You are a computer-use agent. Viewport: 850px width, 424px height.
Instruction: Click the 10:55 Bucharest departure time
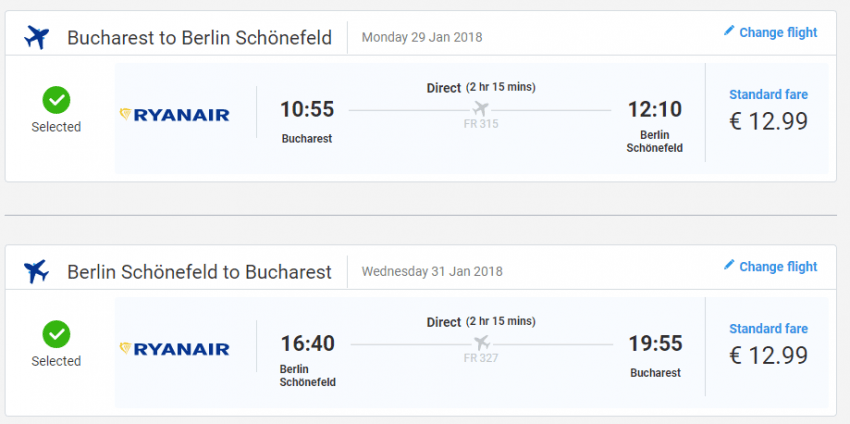307,109
